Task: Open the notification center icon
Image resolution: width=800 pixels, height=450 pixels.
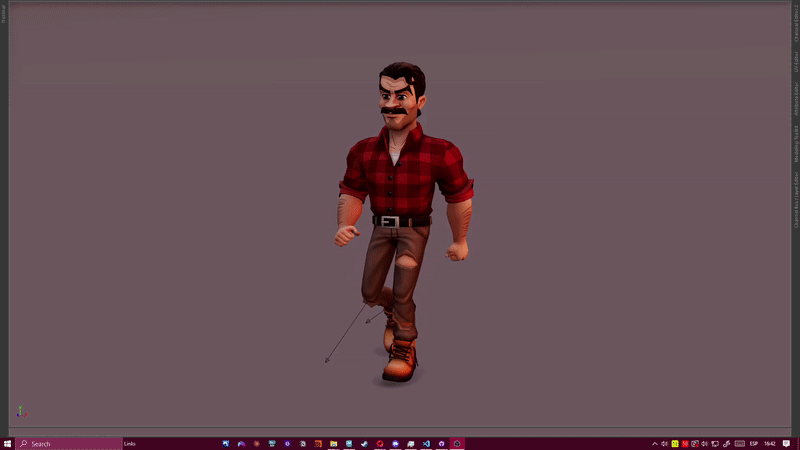Action: pyautogui.click(x=786, y=443)
